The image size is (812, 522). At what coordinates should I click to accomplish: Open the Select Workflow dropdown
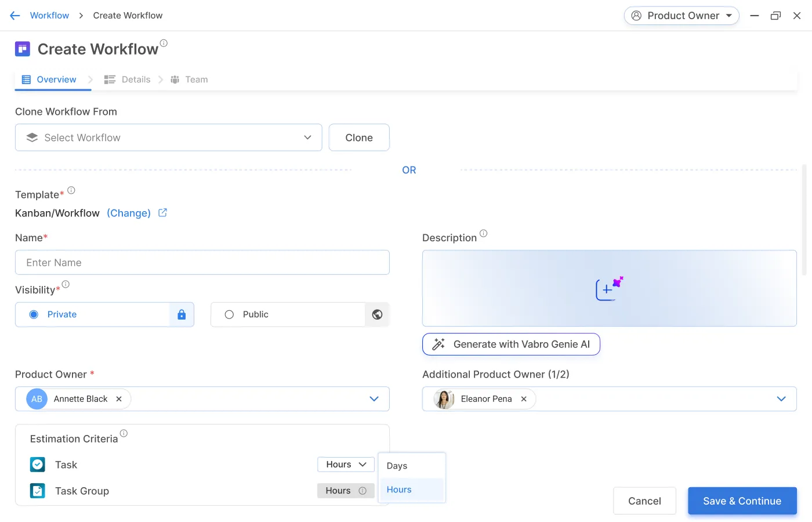click(x=307, y=137)
